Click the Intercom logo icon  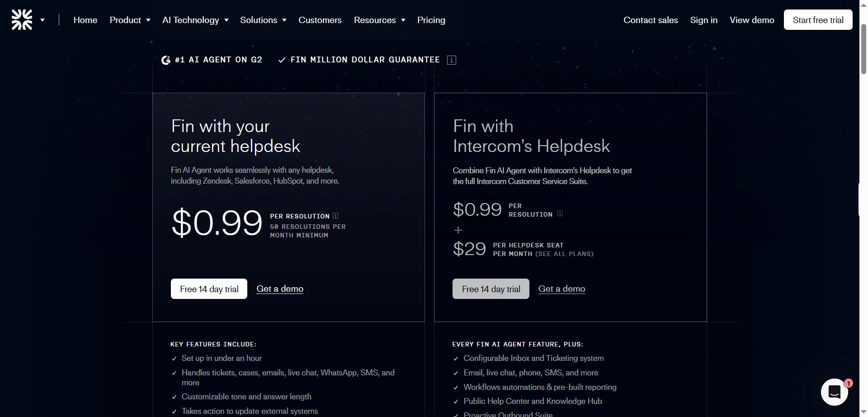tap(22, 20)
